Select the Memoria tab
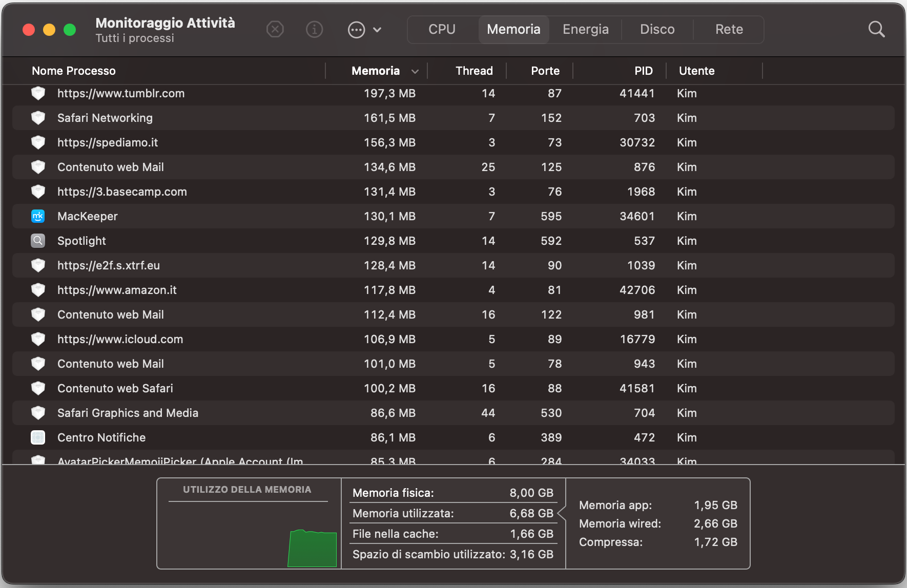The image size is (907, 588). 514,29
